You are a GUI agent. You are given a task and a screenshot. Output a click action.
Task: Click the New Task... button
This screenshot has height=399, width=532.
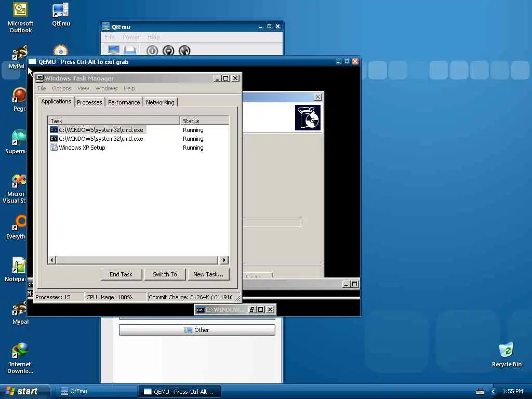point(208,274)
